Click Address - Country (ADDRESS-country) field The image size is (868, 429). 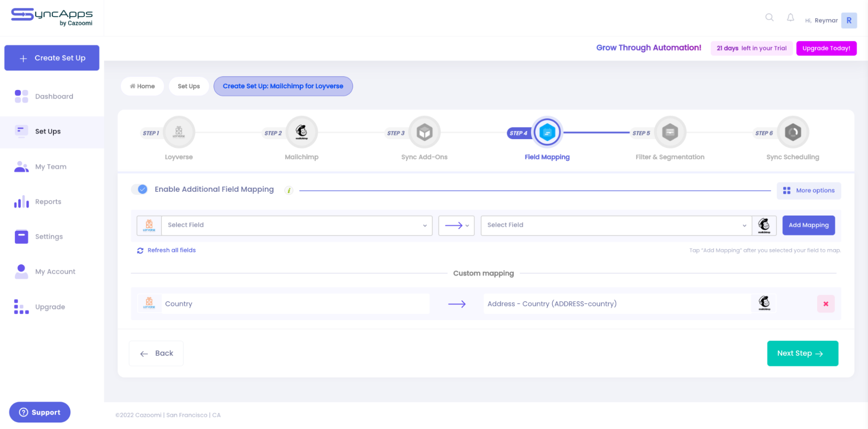617,304
